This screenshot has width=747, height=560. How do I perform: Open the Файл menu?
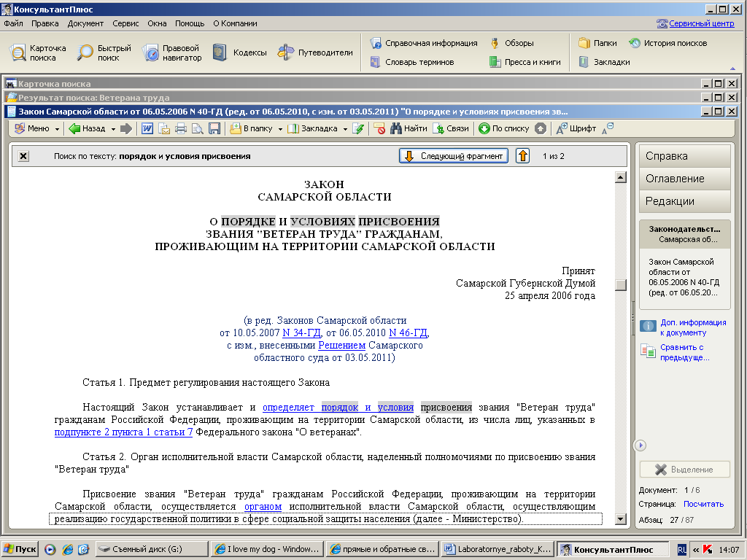(x=13, y=23)
